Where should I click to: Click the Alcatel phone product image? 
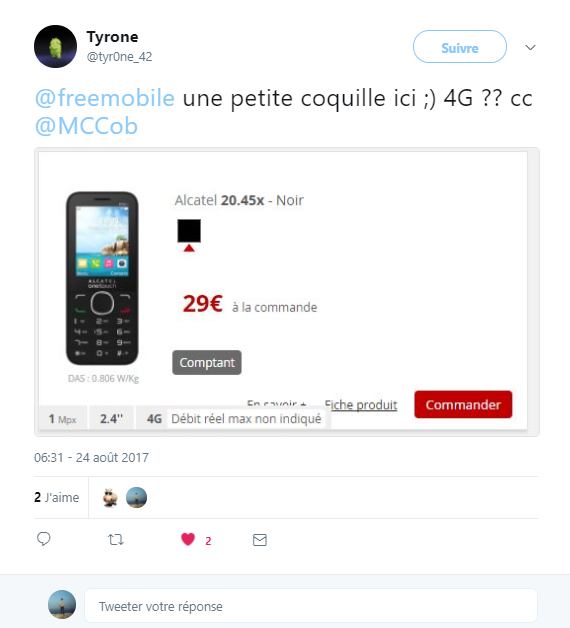tap(102, 278)
